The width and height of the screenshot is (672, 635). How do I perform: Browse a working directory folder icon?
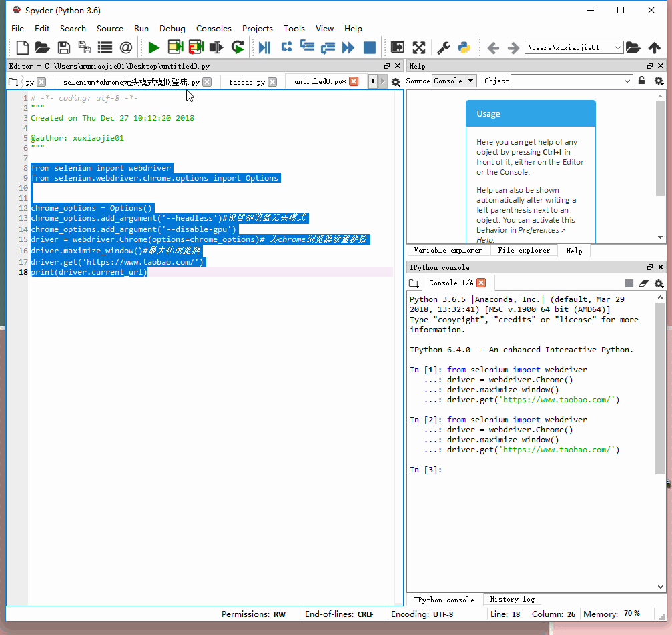pyautogui.click(x=633, y=47)
